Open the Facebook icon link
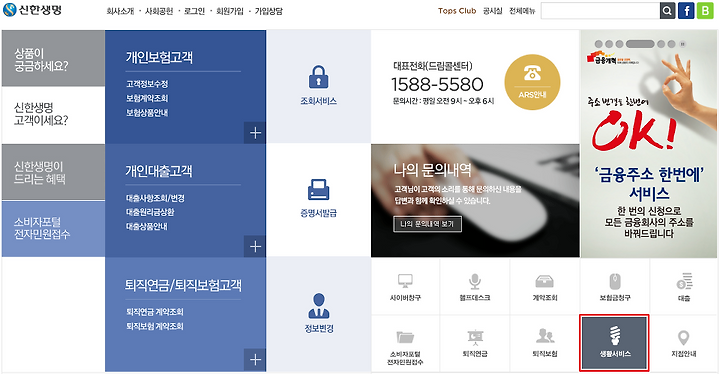The width and height of the screenshot is (720, 374). click(686, 11)
